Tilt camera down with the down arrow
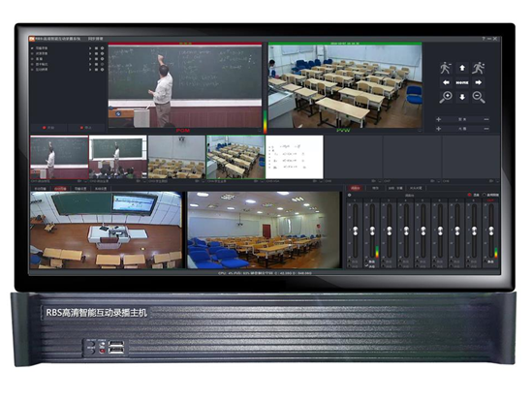Viewport: 532px width, 400px height. (x=462, y=97)
